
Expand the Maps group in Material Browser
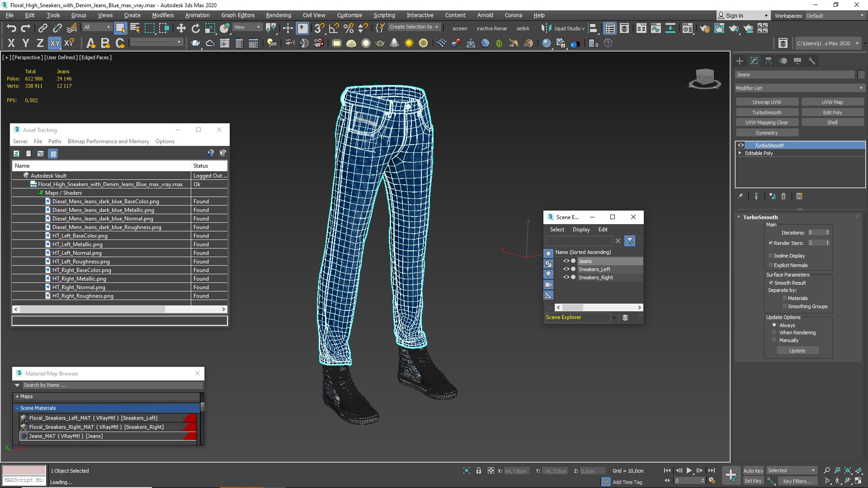click(x=17, y=397)
